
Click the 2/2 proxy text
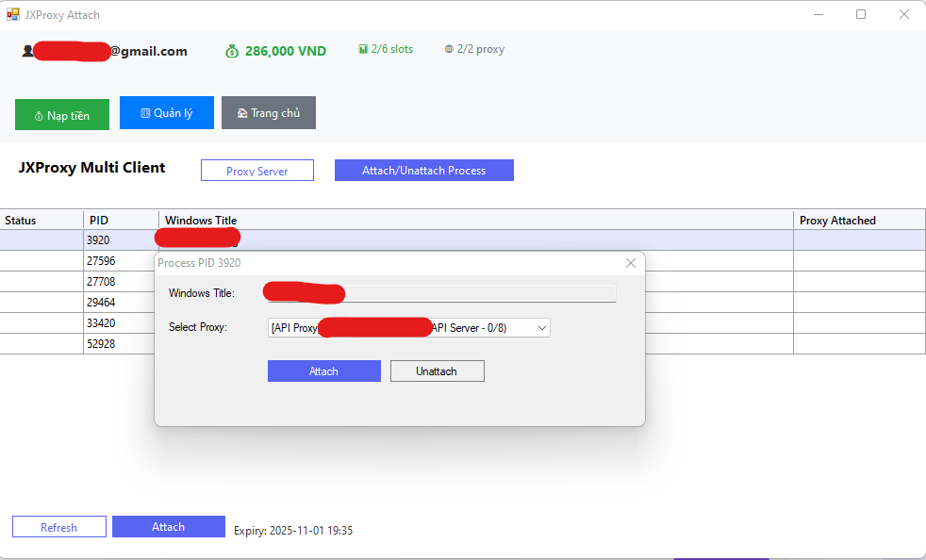pyautogui.click(x=481, y=49)
